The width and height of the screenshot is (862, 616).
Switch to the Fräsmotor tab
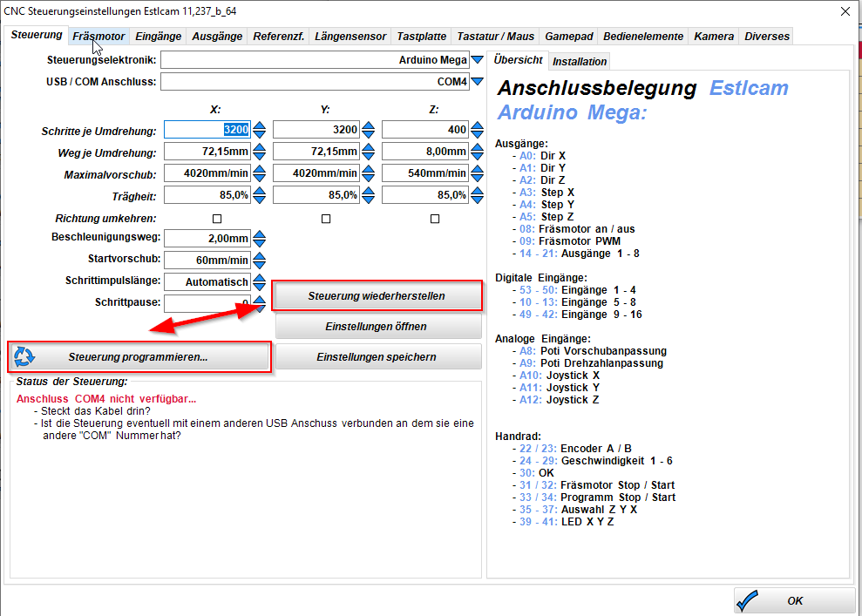coord(99,37)
